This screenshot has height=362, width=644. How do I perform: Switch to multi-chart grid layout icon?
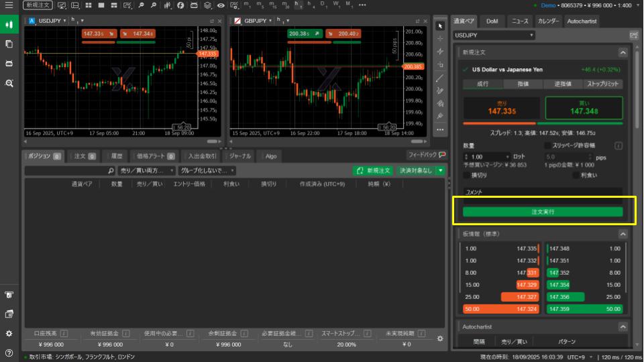tap(89, 5)
